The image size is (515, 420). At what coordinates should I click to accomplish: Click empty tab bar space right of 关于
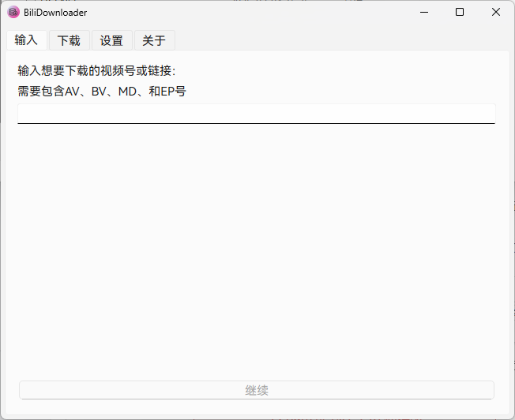[x=340, y=40]
